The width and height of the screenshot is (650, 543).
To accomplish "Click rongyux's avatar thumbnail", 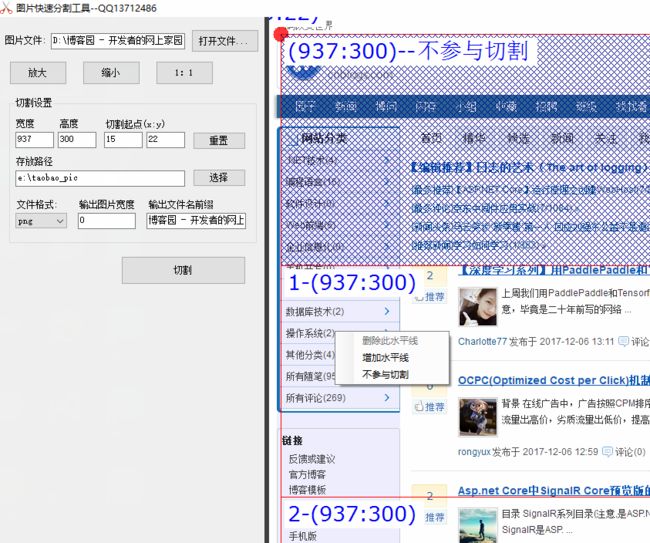I will [x=478, y=417].
